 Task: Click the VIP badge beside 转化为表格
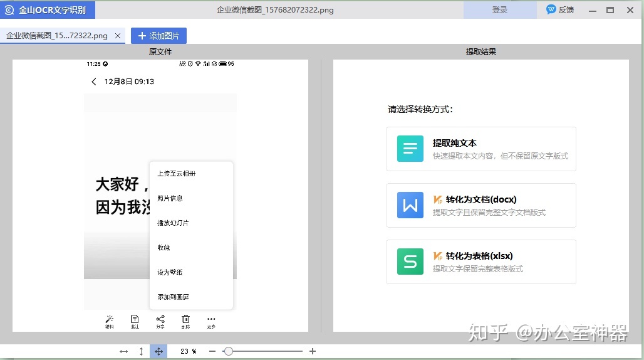pos(438,256)
